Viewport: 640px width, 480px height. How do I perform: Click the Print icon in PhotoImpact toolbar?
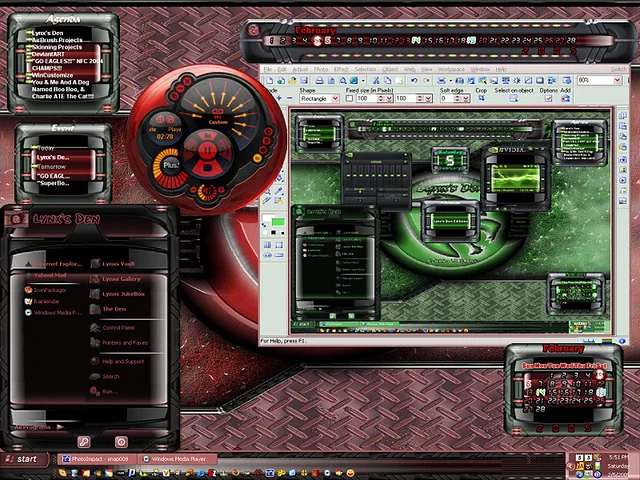pos(320,80)
